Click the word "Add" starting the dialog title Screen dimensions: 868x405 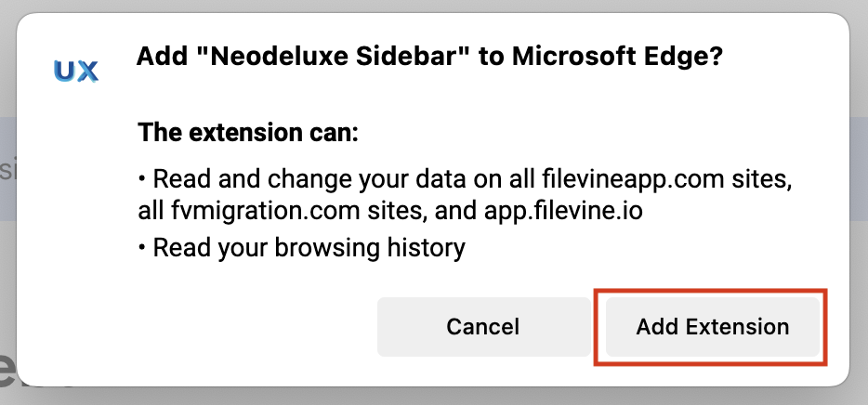157,58
